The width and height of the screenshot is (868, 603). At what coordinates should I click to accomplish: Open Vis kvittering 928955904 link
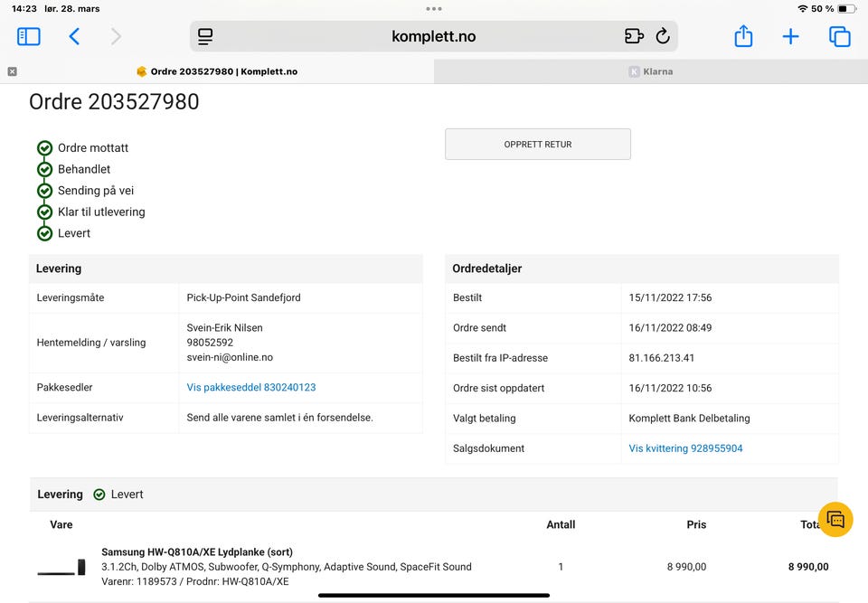pyautogui.click(x=685, y=448)
